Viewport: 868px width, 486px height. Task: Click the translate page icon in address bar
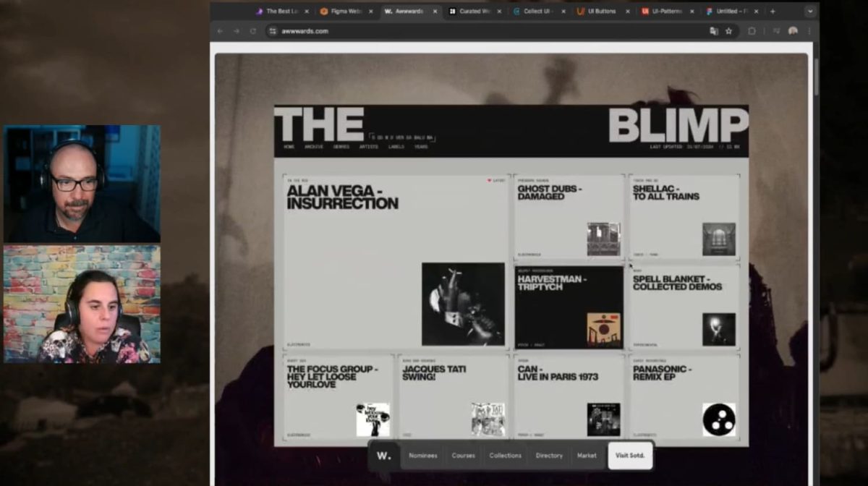pyautogui.click(x=714, y=31)
